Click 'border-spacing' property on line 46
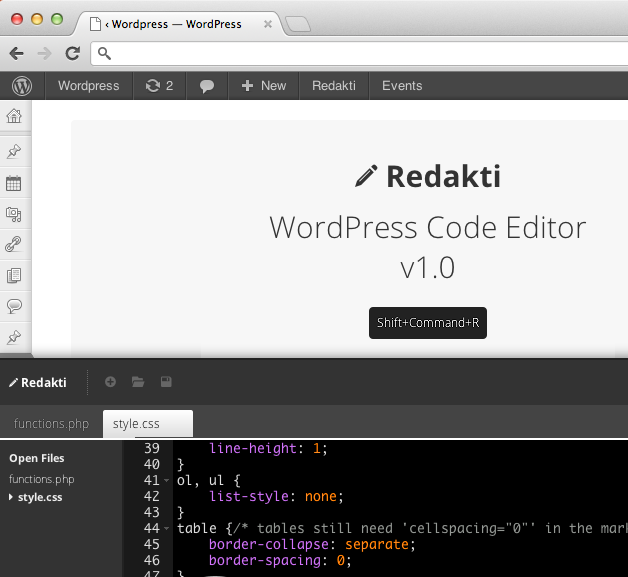 [x=265, y=560]
